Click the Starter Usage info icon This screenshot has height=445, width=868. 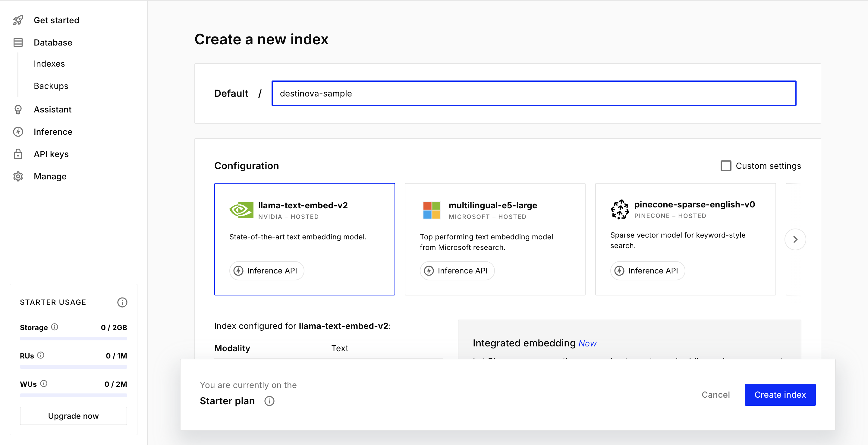point(122,302)
